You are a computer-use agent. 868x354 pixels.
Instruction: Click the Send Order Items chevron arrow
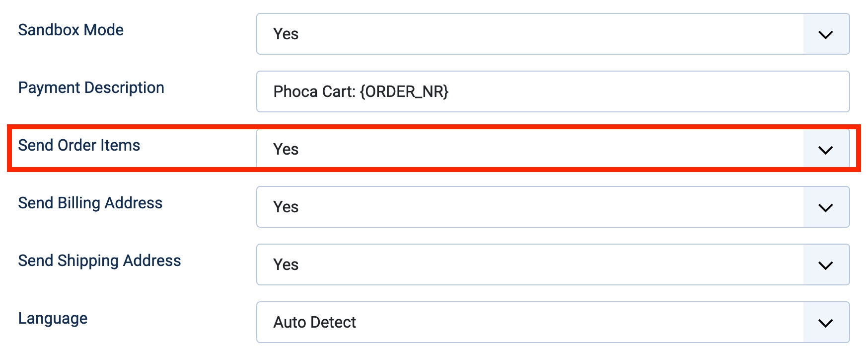point(825,150)
